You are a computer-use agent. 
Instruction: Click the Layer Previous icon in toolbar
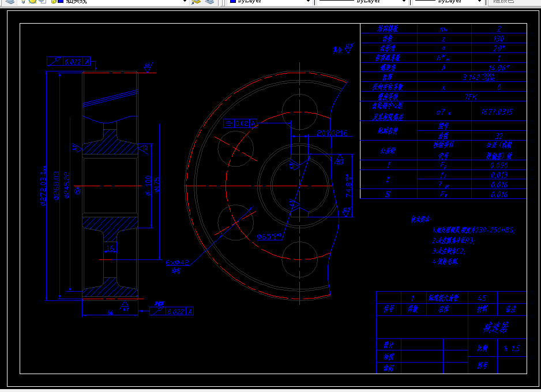coord(209,1)
